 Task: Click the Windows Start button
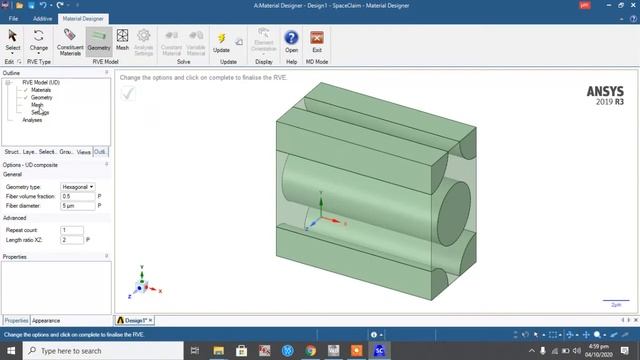pos(11,351)
